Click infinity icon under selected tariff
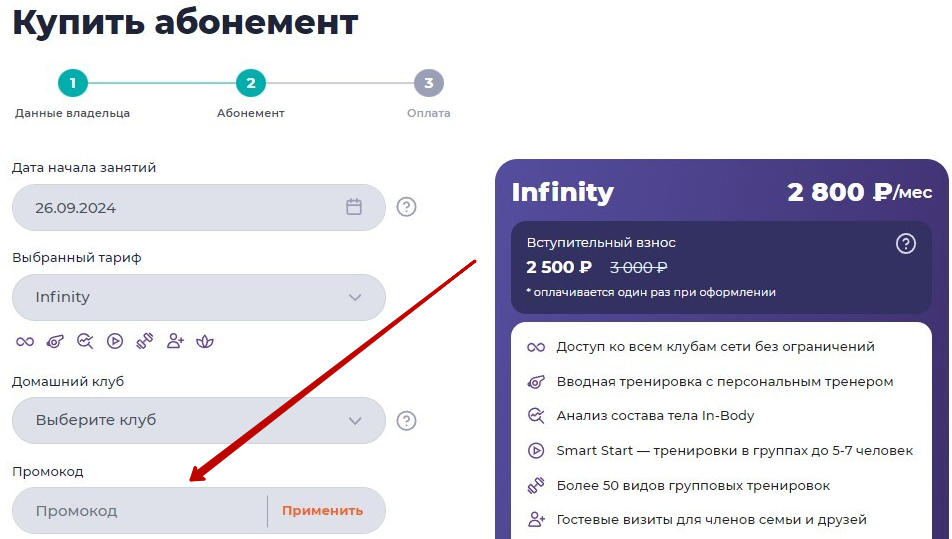The width and height of the screenshot is (952, 539). pyautogui.click(x=25, y=342)
